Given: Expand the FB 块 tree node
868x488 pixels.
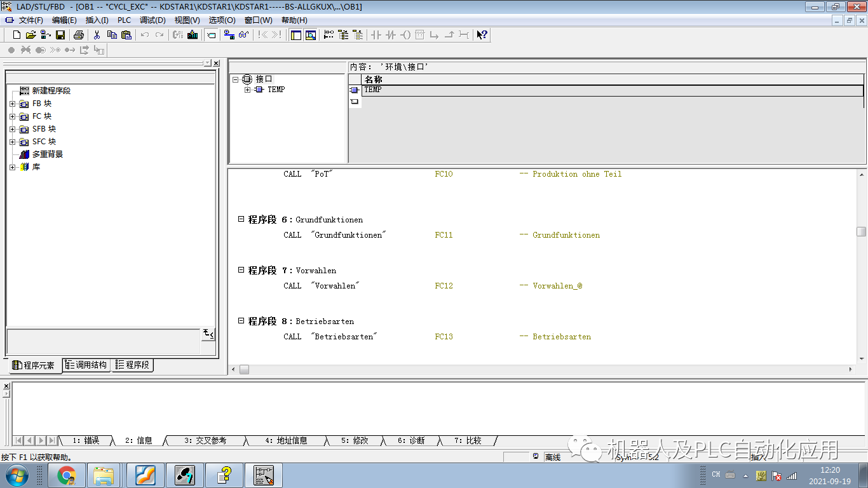Looking at the screenshot, I should [12, 104].
